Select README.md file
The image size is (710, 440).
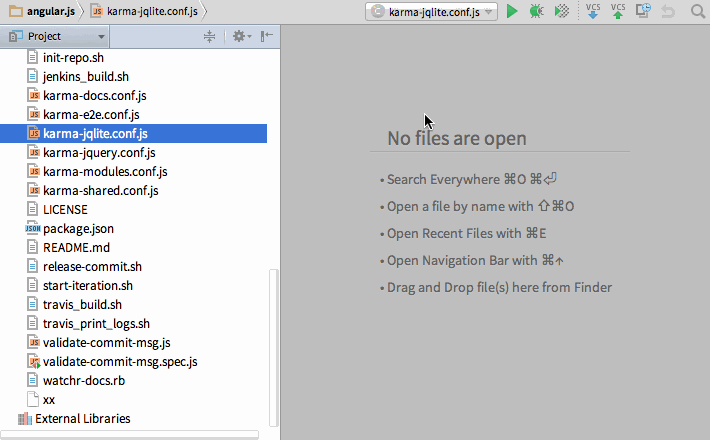(76, 248)
